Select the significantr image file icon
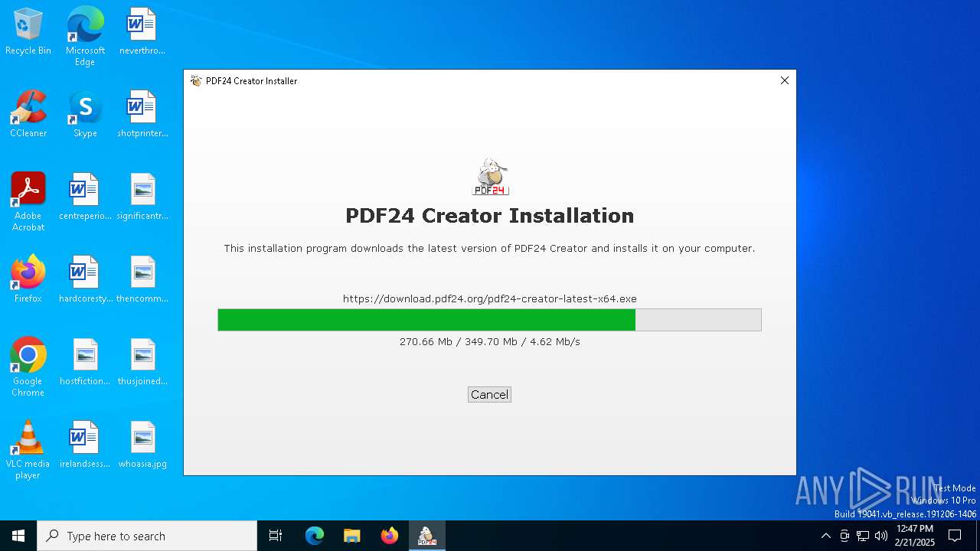The width and height of the screenshot is (980, 551). tap(142, 197)
